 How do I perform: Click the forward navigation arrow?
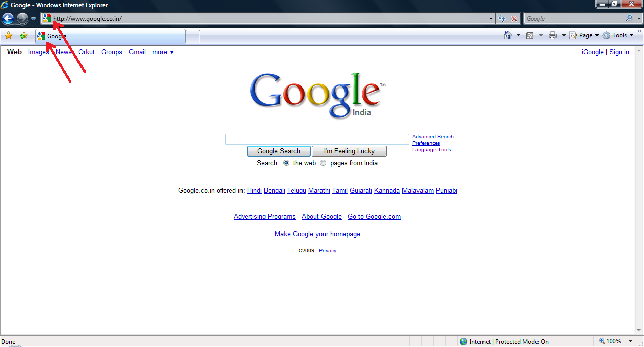tap(22, 18)
